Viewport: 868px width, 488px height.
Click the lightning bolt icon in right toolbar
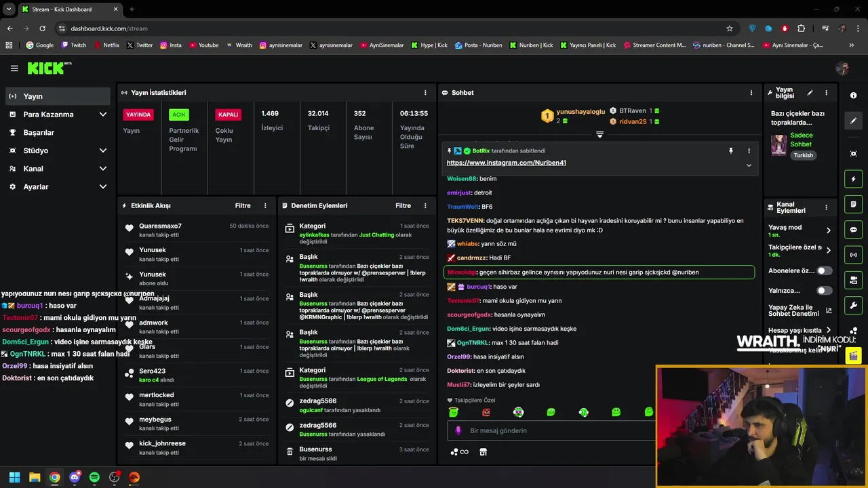coord(853,179)
